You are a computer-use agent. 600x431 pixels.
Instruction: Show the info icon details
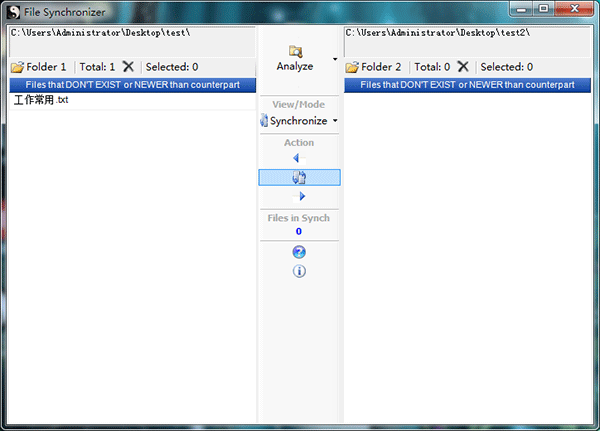tap(299, 271)
